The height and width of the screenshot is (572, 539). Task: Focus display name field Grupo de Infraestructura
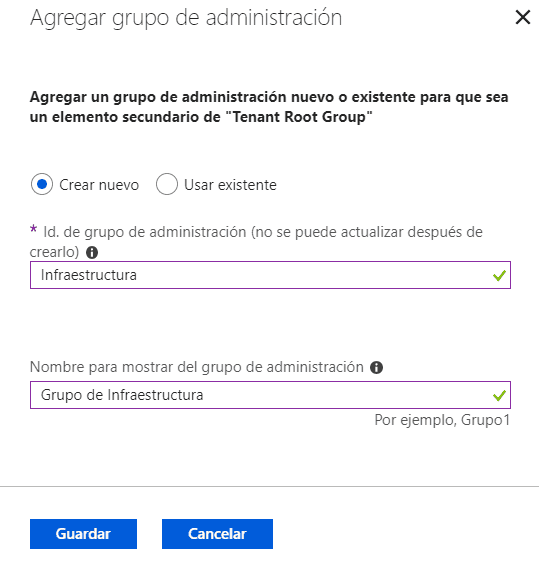270,395
